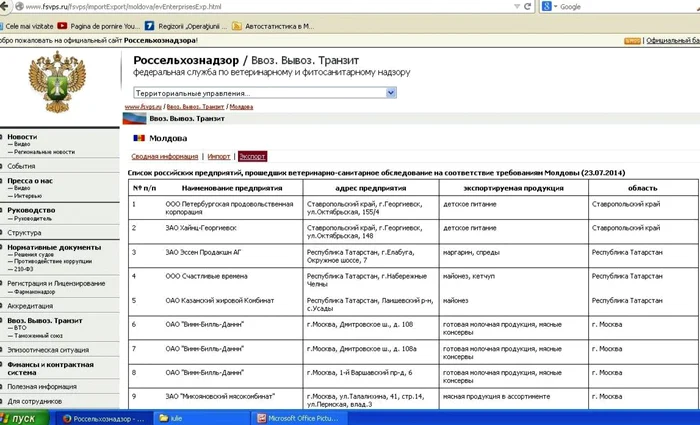Open 'Новости' in the sidebar
700x425 pixels.
coord(22,137)
